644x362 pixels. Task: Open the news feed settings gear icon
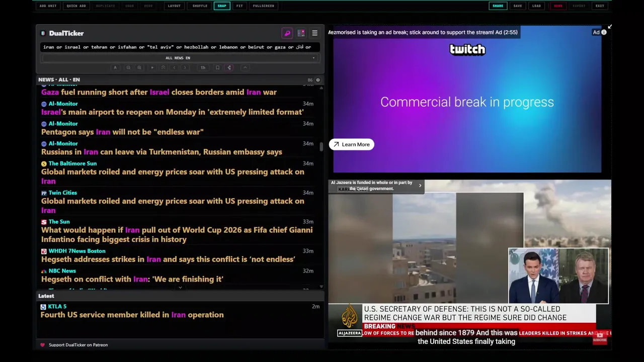pyautogui.click(x=317, y=80)
